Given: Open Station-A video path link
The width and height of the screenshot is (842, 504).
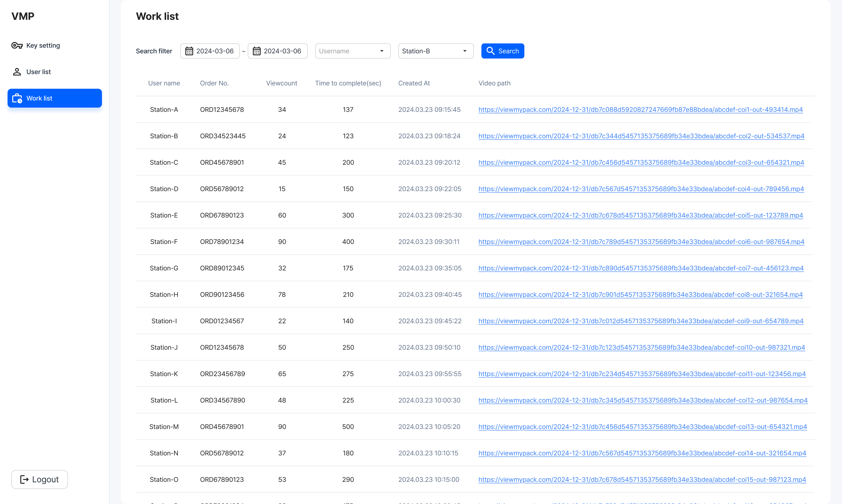Looking at the screenshot, I should click(x=640, y=110).
